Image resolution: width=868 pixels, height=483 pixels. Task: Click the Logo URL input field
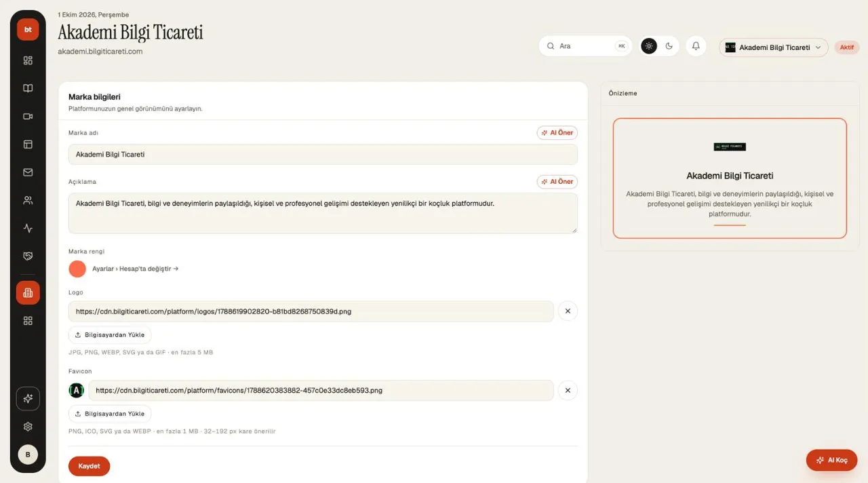(311, 311)
